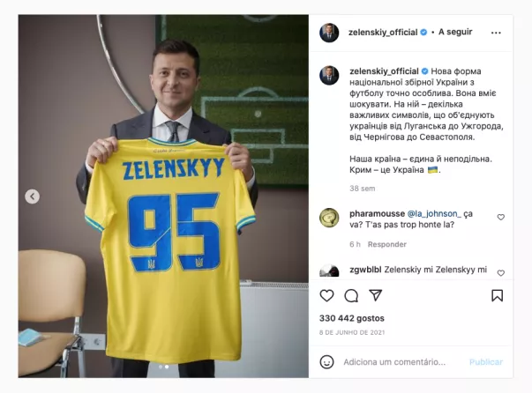Like the zgwblbl comment
The height and width of the screenshot is (393, 532).
501,273
